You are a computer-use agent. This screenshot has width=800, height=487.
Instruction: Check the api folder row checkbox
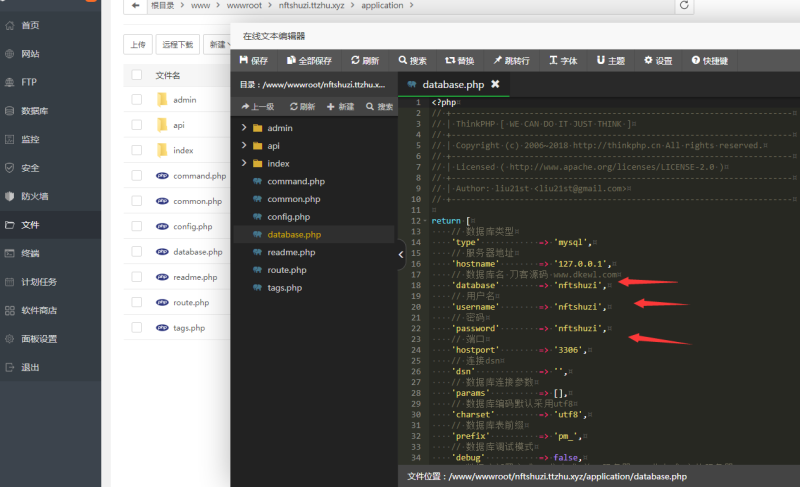137,124
